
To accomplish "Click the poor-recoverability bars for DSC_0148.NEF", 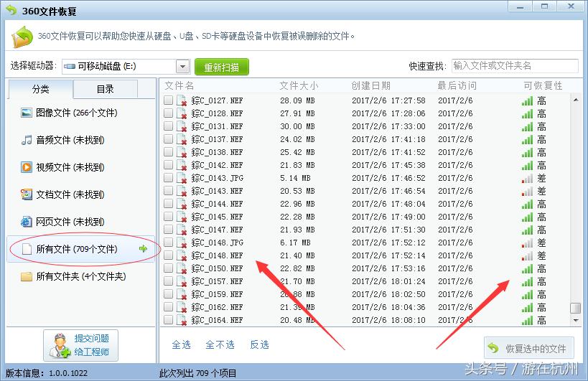I will [x=527, y=256].
